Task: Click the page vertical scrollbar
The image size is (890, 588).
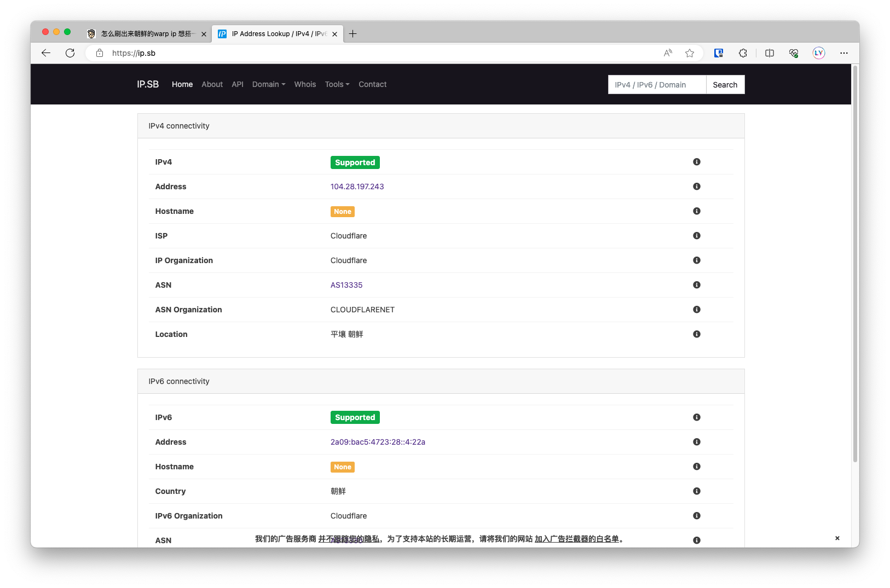Action: (855, 264)
